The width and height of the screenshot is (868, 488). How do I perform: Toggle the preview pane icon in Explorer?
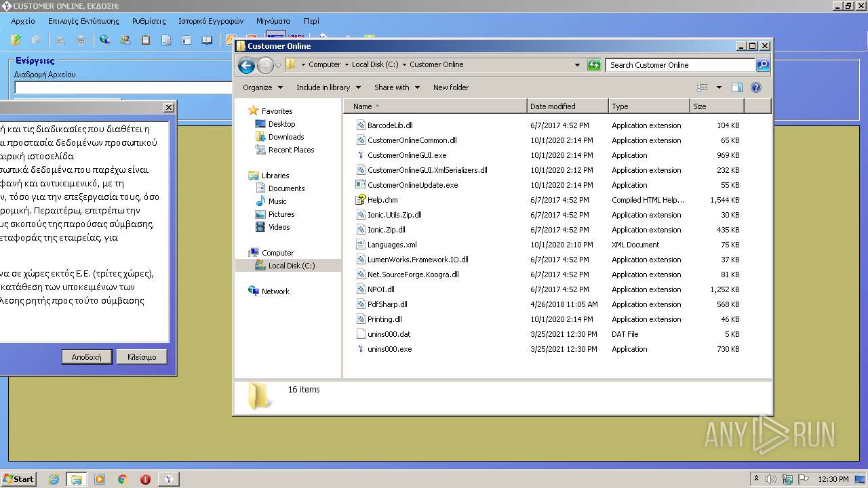737,87
